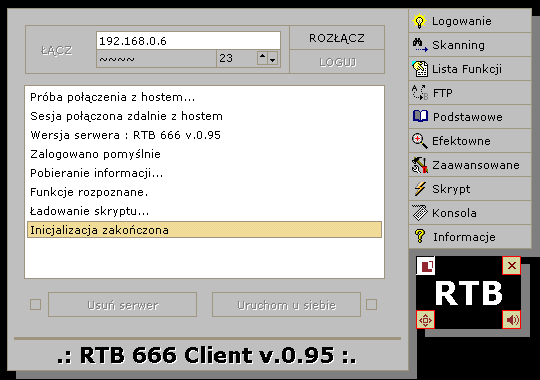The image size is (540, 380).
Task: Open the Informacje section
Action: pos(470,237)
